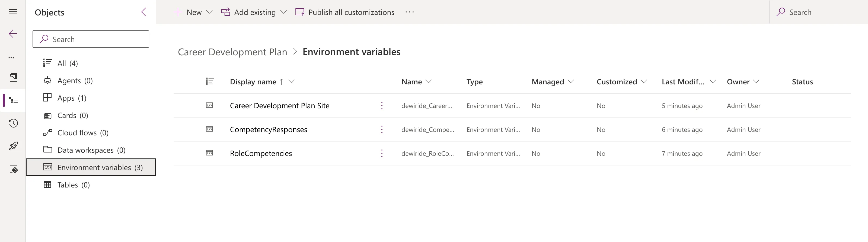Select Tables (0) in the Objects tree

click(x=91, y=185)
